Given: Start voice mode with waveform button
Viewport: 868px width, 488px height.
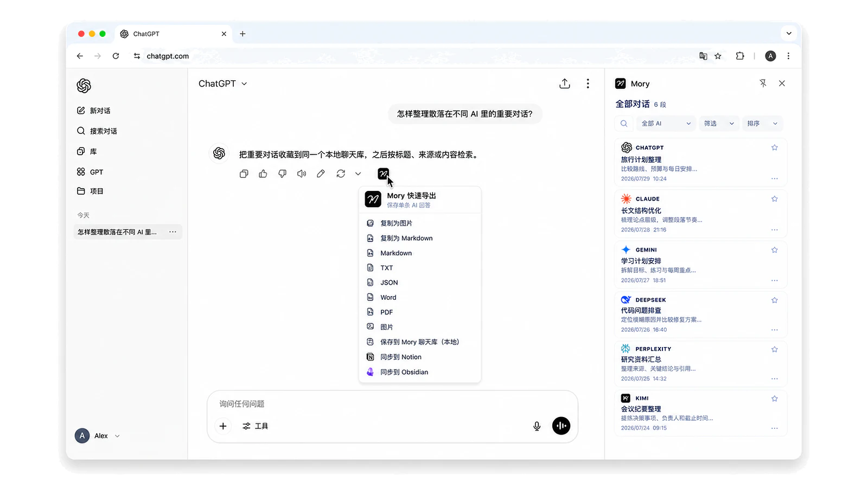Looking at the screenshot, I should 561,426.
